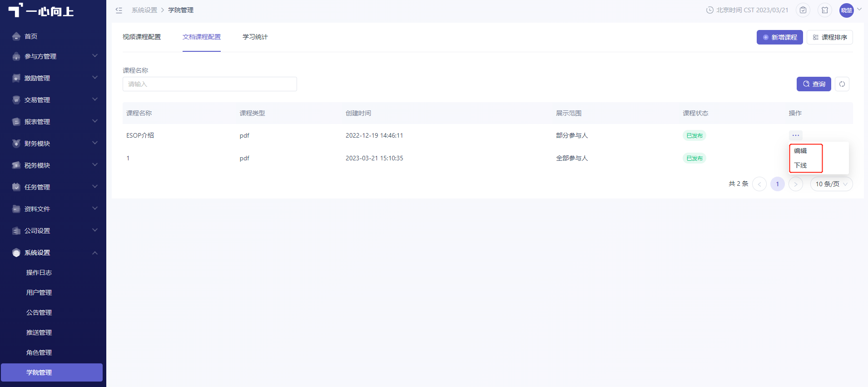Select the 文档课程配置 tab
The height and width of the screenshot is (387, 868).
(x=202, y=37)
